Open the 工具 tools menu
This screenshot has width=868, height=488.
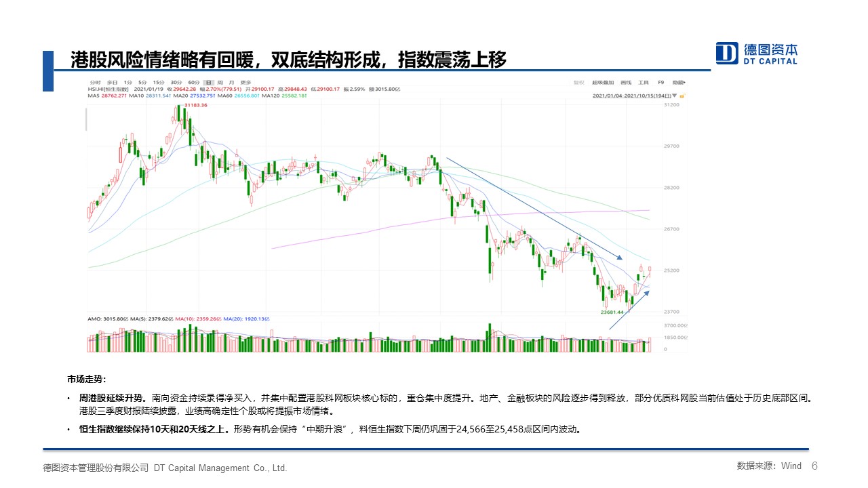pyautogui.click(x=644, y=82)
